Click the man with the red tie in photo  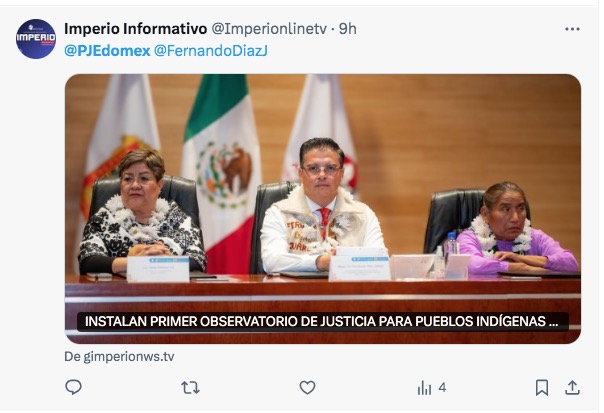[322, 206]
